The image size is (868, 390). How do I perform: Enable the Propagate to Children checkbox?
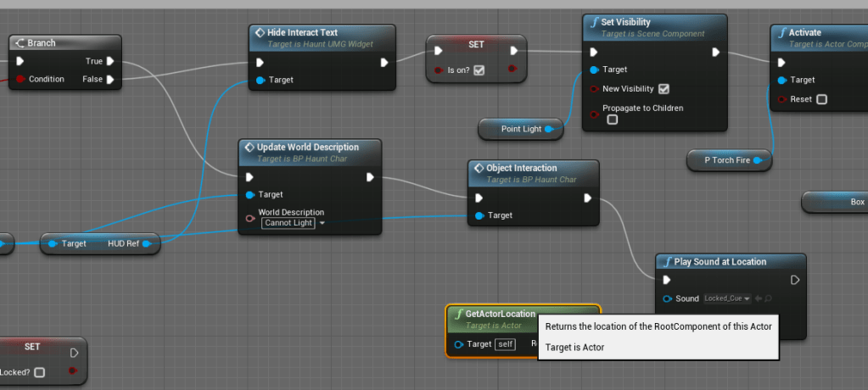tap(612, 120)
